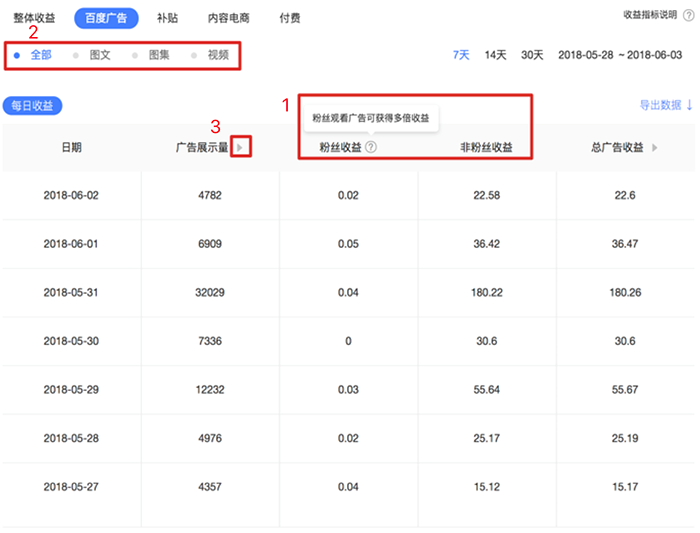Go to the 付费 tab
The height and width of the screenshot is (533, 700).
click(x=290, y=18)
